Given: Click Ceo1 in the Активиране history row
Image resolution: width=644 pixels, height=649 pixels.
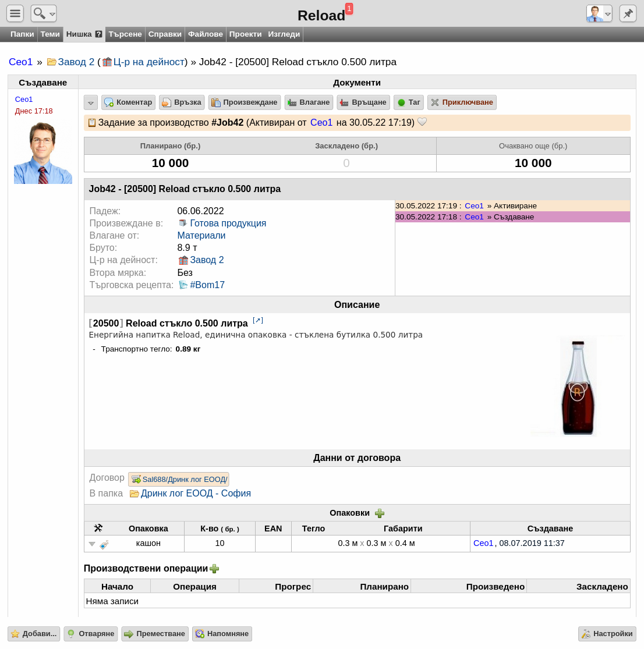Looking at the screenshot, I should pyautogui.click(x=474, y=205).
